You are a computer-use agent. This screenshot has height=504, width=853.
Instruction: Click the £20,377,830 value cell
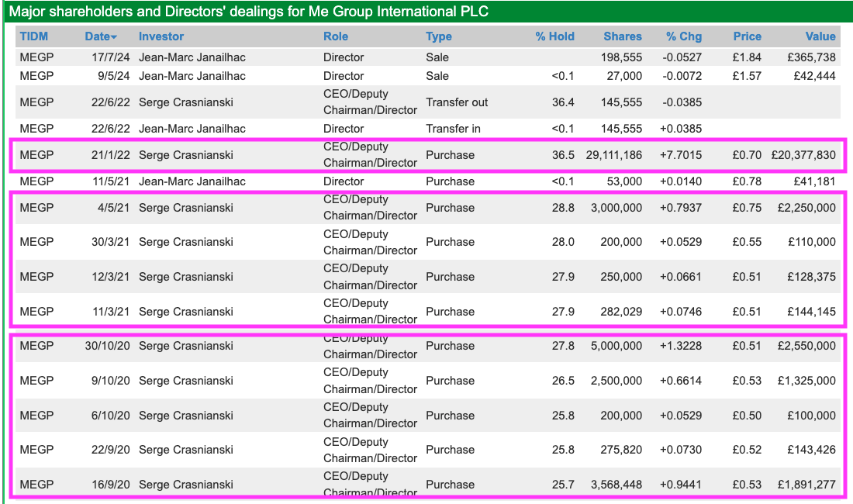tap(803, 155)
